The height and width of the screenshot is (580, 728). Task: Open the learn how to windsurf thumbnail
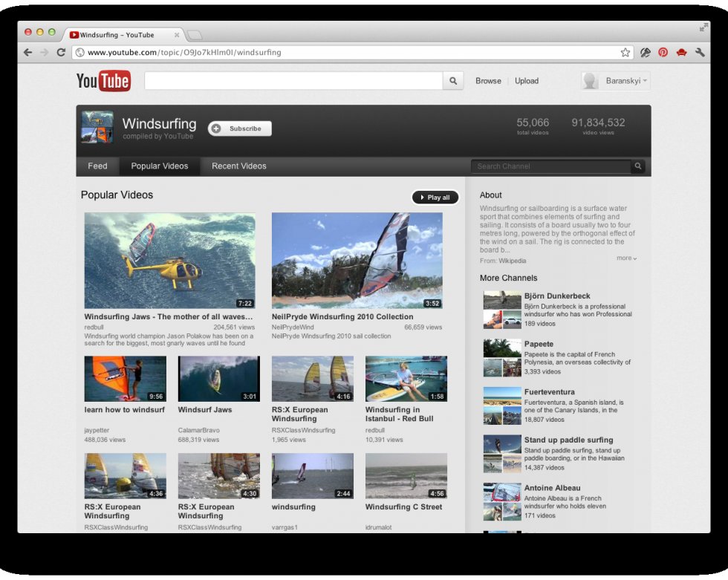(126, 379)
